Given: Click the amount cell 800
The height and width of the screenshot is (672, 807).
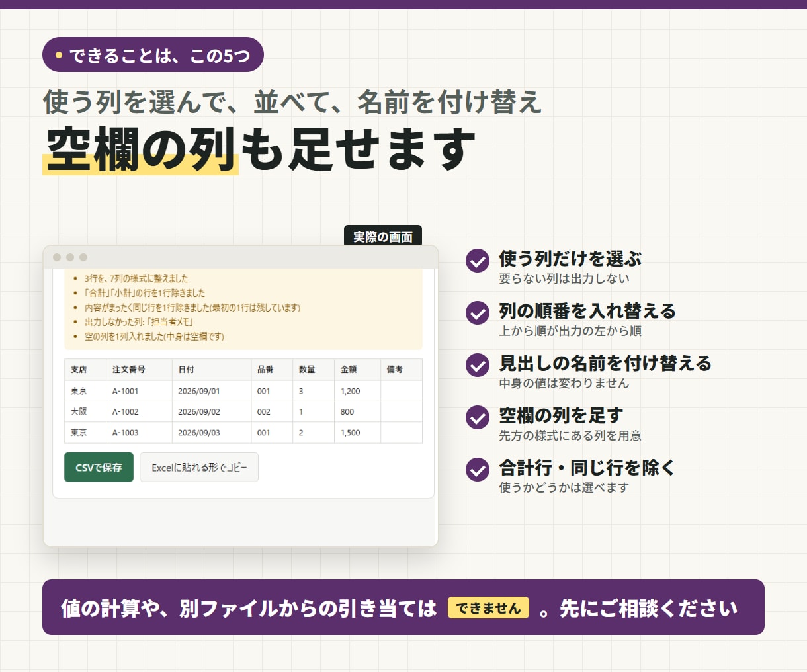Looking at the screenshot, I should pos(358,411).
